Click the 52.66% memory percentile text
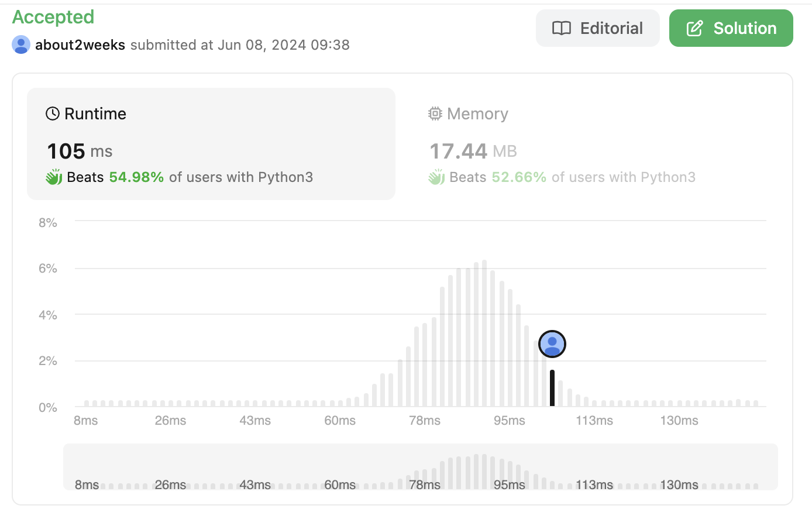Image resolution: width=812 pixels, height=509 pixels. [519, 177]
